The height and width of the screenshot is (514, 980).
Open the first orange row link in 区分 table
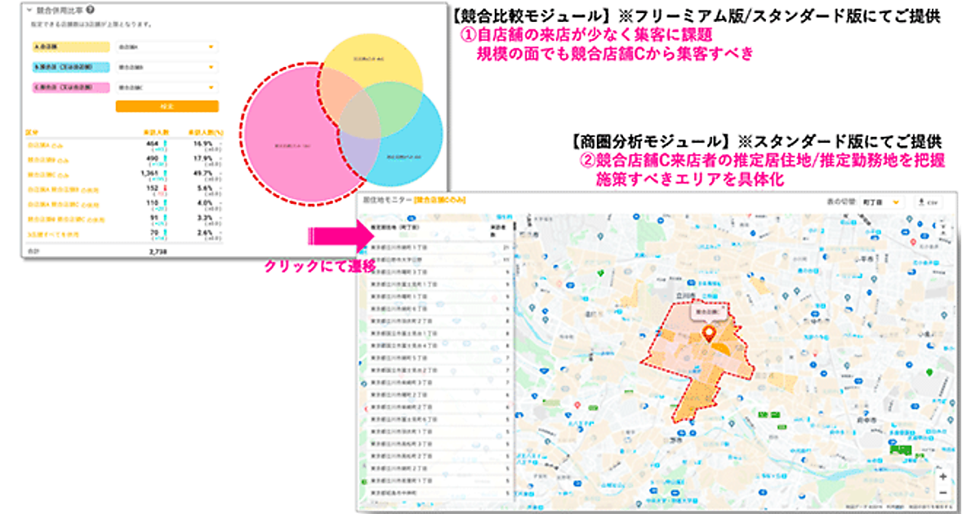point(42,144)
